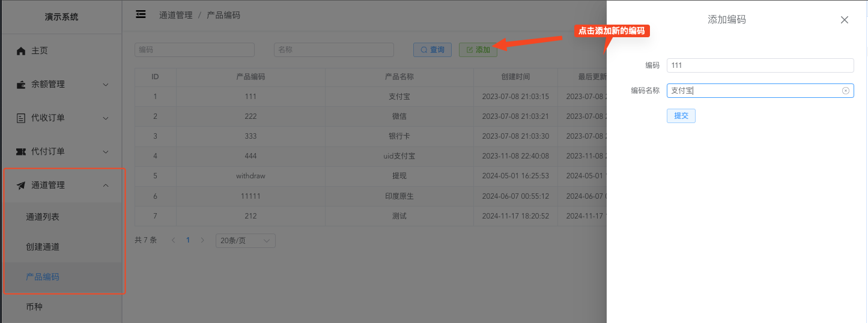Clear the 编码名称 field with the clear icon
Viewport: 868px width, 323px height.
click(845, 91)
